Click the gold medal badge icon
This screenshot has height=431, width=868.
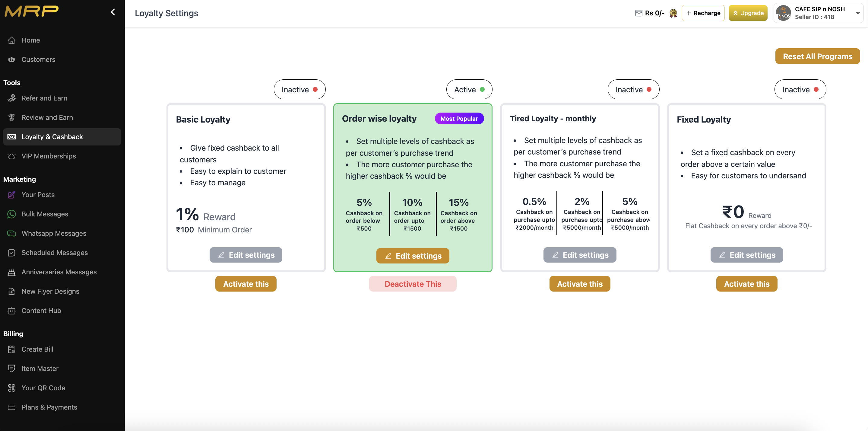coord(673,13)
